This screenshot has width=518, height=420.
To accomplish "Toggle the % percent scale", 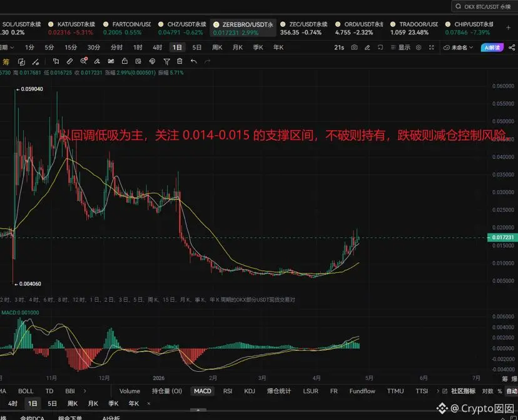I will point(500,391).
